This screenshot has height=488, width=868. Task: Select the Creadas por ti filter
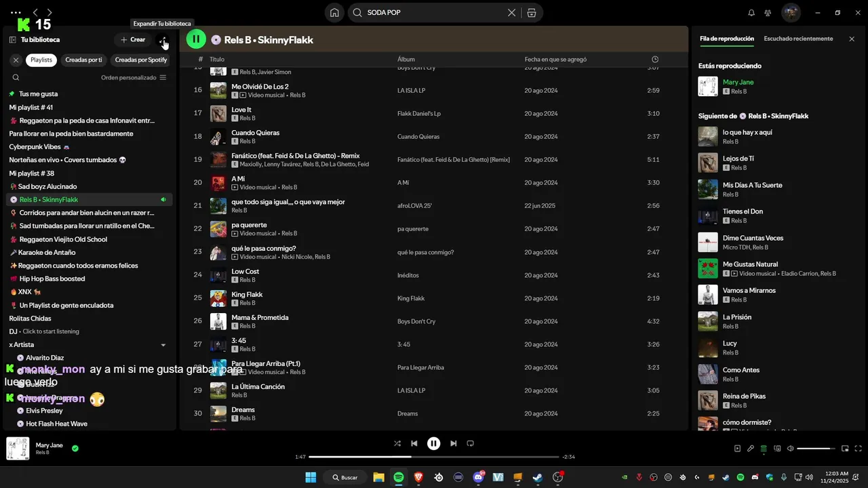(x=83, y=60)
